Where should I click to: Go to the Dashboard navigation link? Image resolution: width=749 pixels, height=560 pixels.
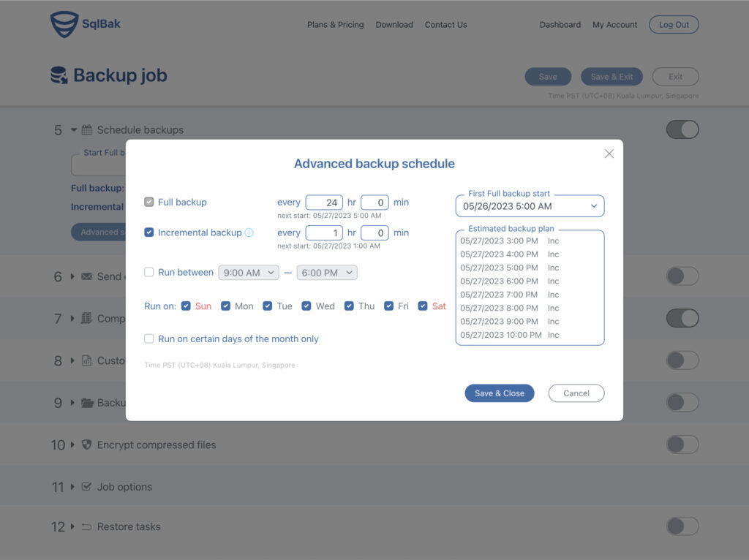(560, 25)
